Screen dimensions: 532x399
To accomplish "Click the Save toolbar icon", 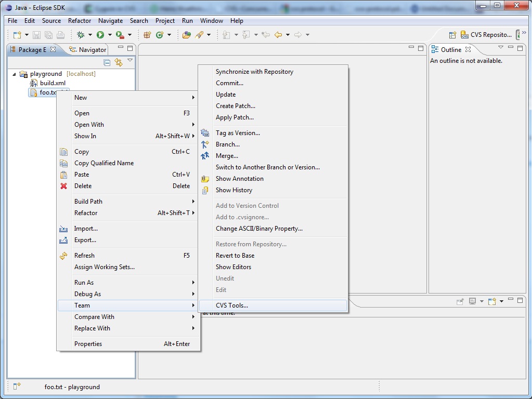I will (36, 35).
